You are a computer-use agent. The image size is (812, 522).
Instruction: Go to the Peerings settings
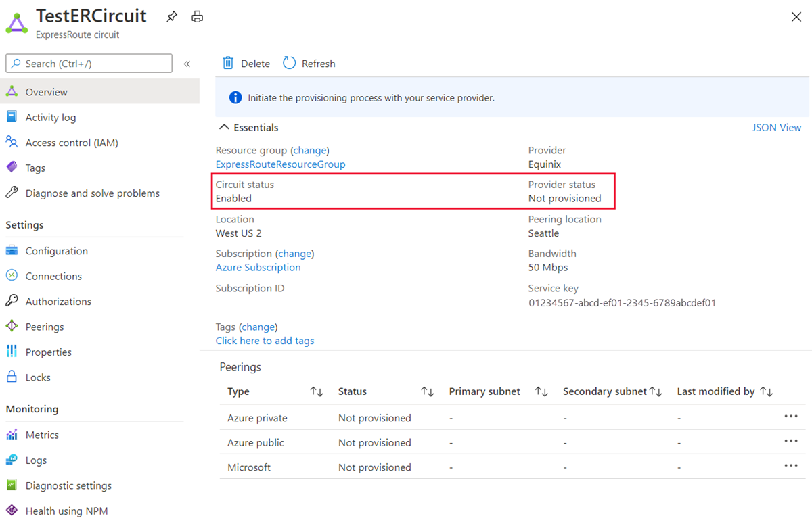45,327
